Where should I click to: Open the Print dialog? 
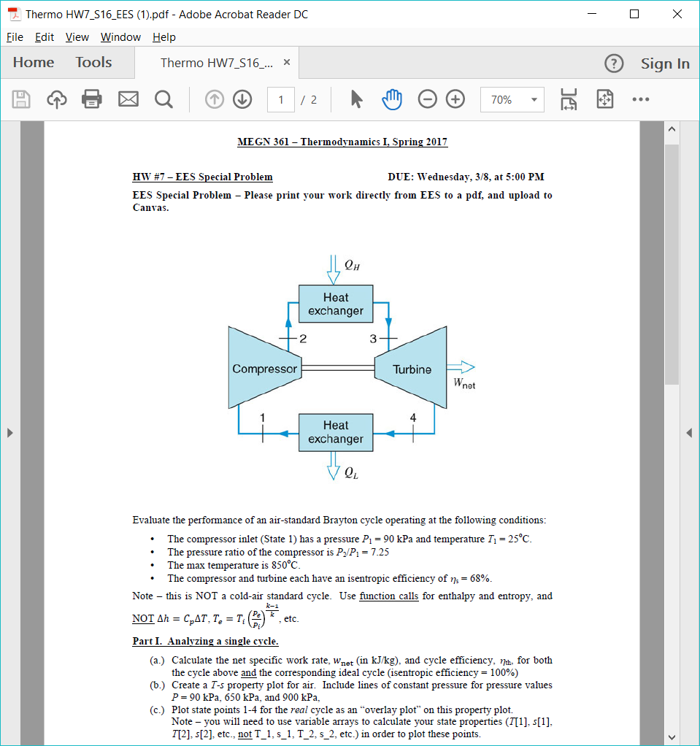pyautogui.click(x=92, y=99)
